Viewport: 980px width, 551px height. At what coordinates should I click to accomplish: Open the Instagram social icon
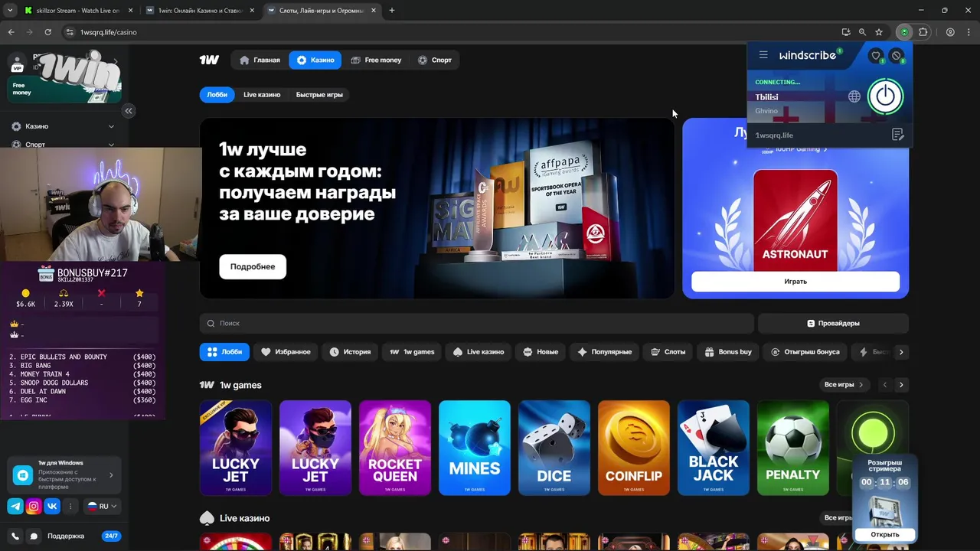click(x=34, y=506)
